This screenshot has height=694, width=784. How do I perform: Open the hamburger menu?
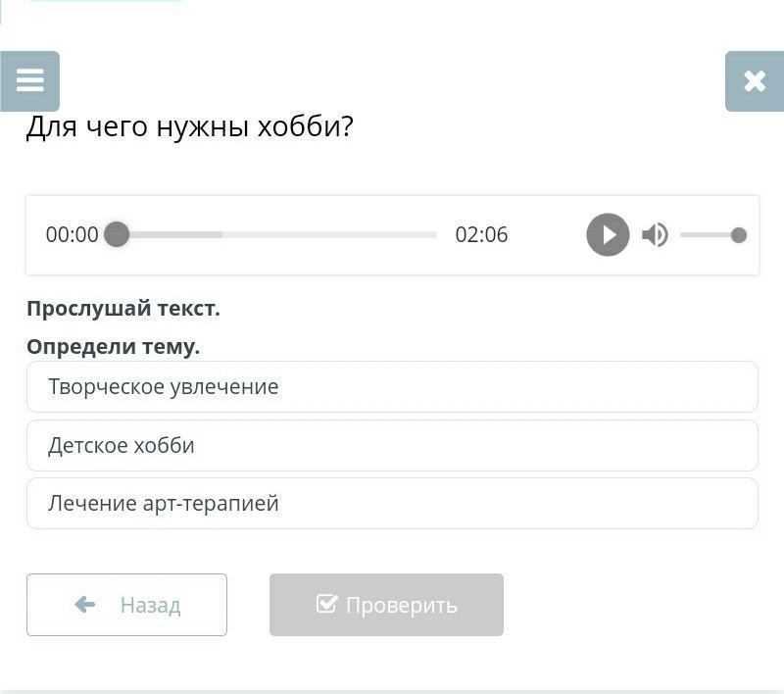[x=30, y=80]
